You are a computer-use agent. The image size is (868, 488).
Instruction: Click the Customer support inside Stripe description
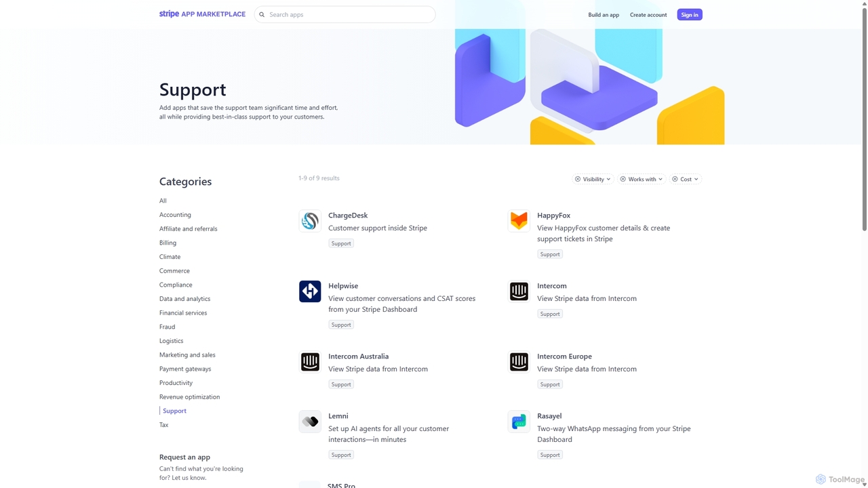(x=378, y=228)
